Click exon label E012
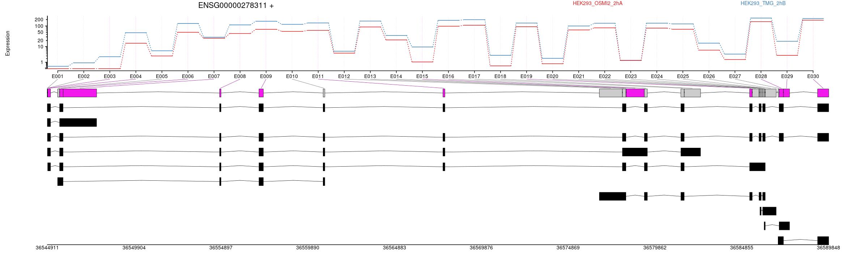This screenshot has height=253, width=868. point(344,76)
